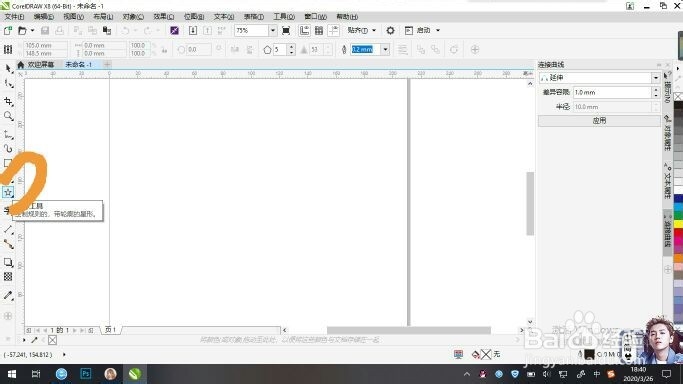Open the zoom level 75% dropdown
This screenshot has width=683, height=384.
(273, 30)
